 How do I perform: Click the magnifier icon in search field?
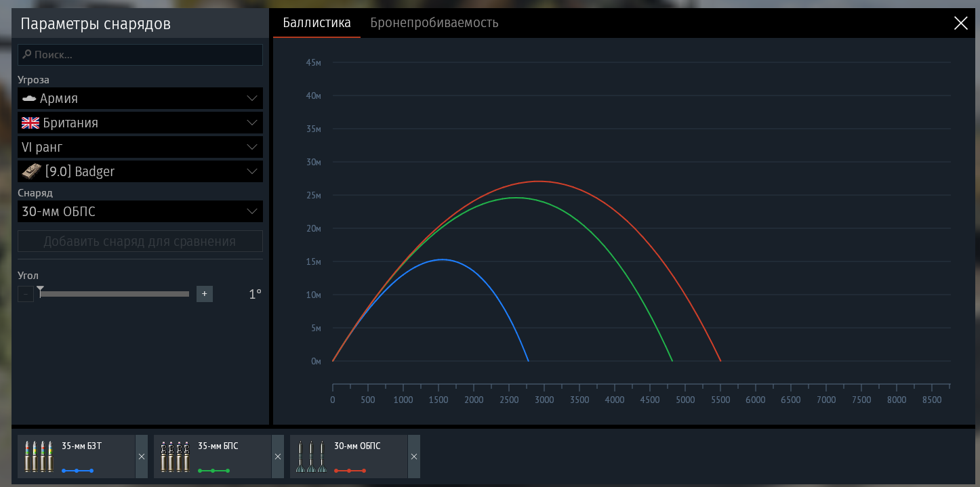(x=26, y=55)
